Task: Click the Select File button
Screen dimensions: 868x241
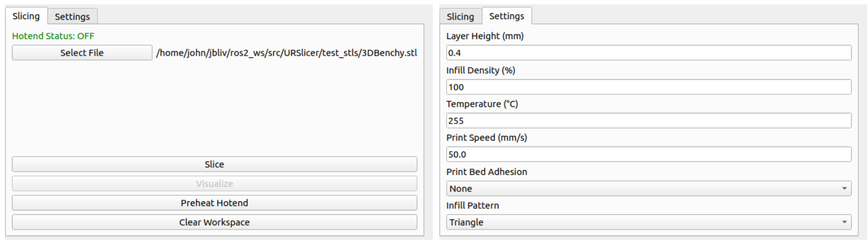Action: [x=82, y=53]
